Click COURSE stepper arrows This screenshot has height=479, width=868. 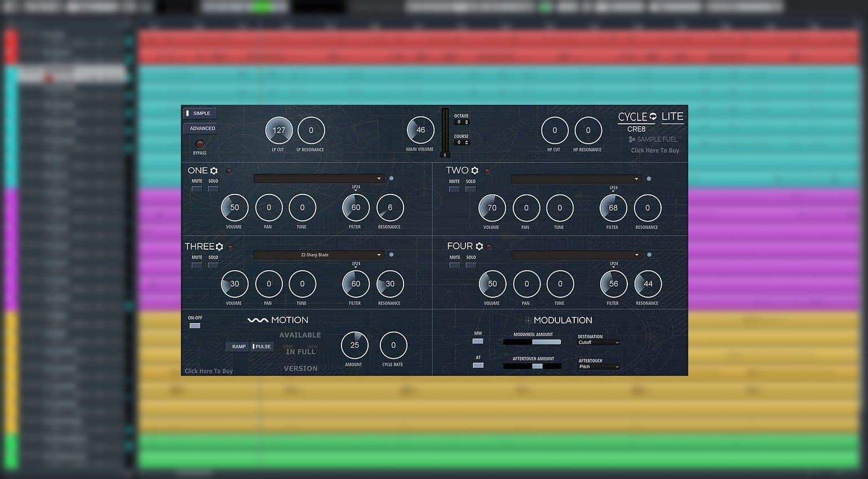(x=467, y=143)
